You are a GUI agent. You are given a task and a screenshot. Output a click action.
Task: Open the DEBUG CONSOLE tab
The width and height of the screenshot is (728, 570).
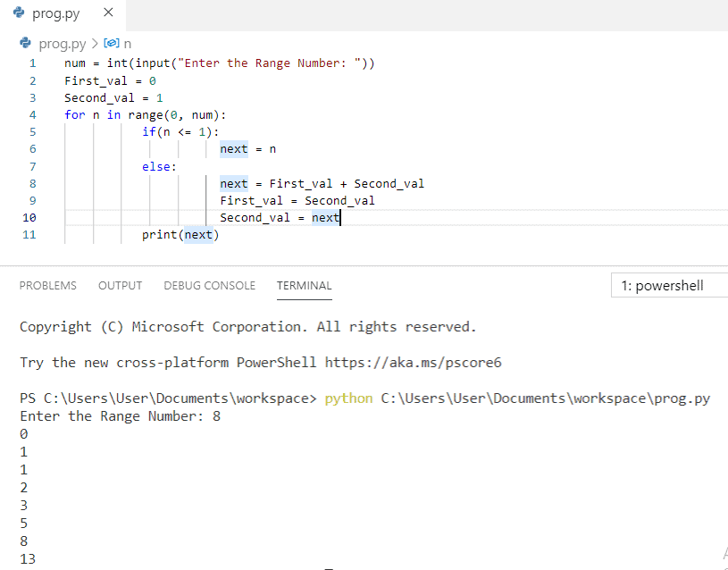point(209,286)
